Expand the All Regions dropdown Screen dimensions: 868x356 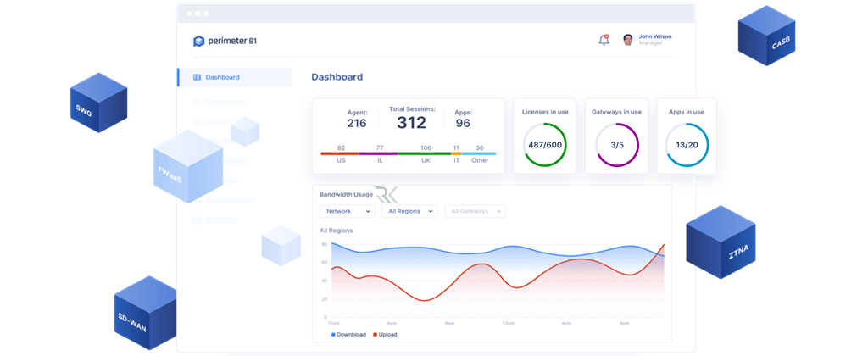[409, 211]
